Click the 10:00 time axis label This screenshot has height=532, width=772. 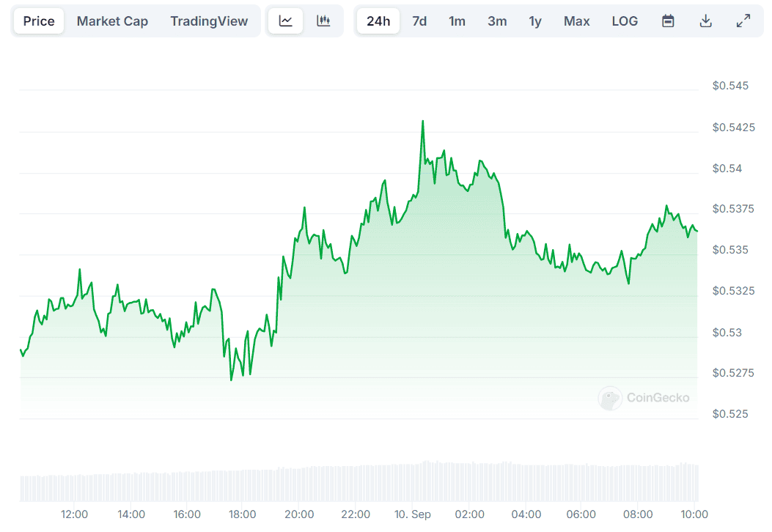click(x=694, y=514)
